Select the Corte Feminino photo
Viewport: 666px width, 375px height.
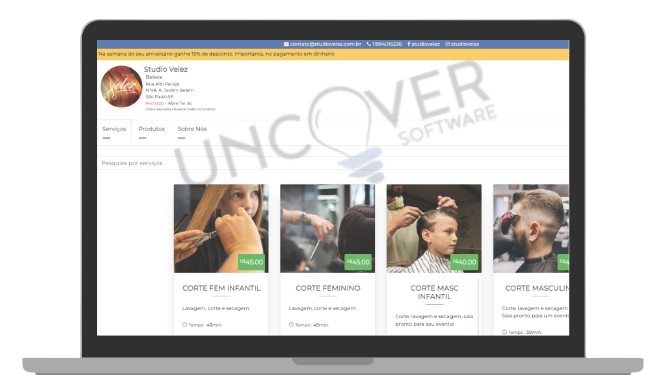327,228
